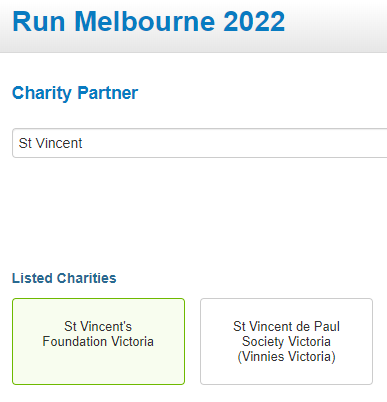The height and width of the screenshot is (402, 387).
Task: Choose St Vincent de Paul Society Victoria card
Action: tap(286, 341)
